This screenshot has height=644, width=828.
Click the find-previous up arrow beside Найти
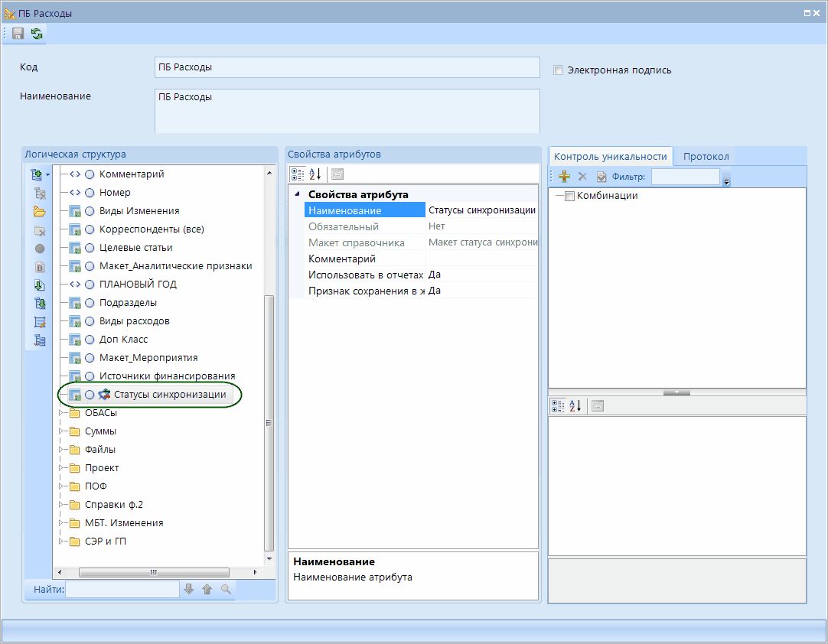pyautogui.click(x=207, y=589)
